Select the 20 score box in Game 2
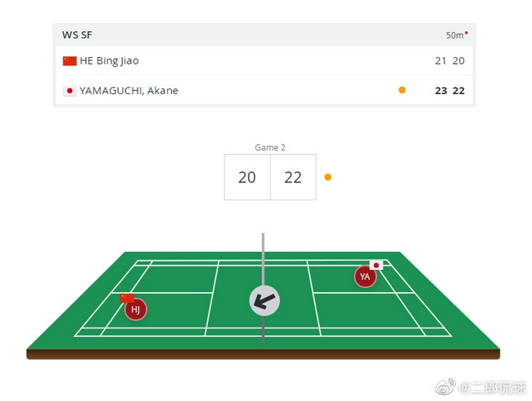Image resolution: width=532 pixels, height=401 pixels. [x=247, y=177]
